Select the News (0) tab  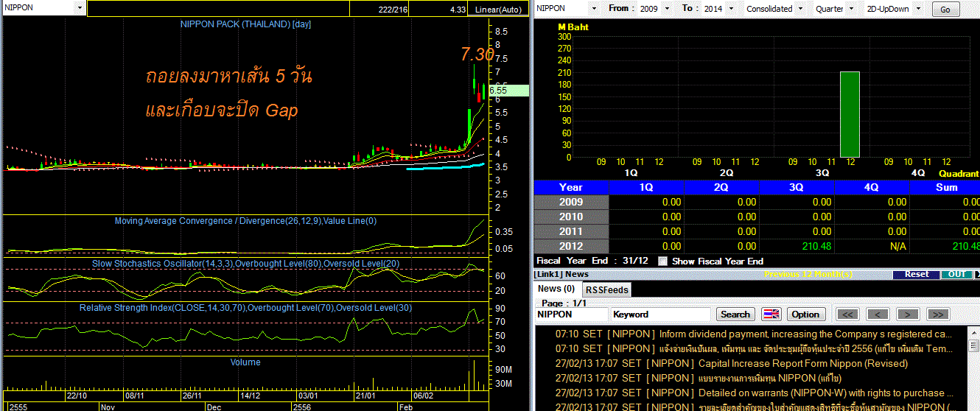coord(556,289)
